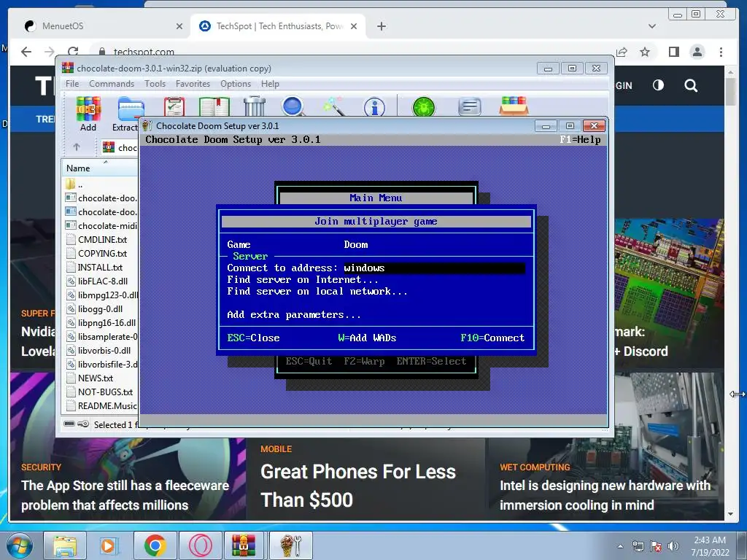
Task: Switch to Chrome in taskbar
Action: tap(155, 545)
